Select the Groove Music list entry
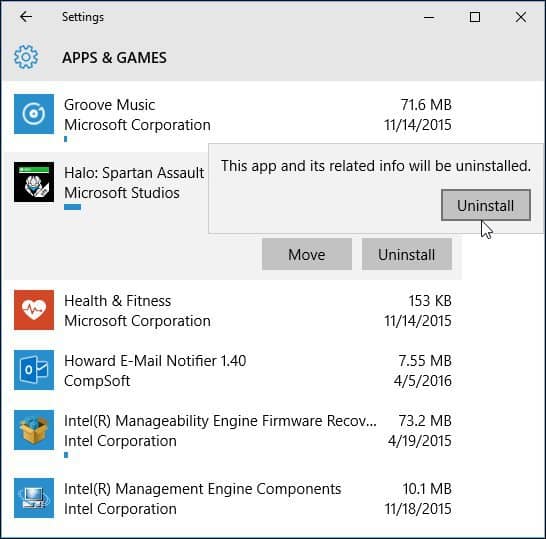The image size is (546, 539). pyautogui.click(x=233, y=118)
